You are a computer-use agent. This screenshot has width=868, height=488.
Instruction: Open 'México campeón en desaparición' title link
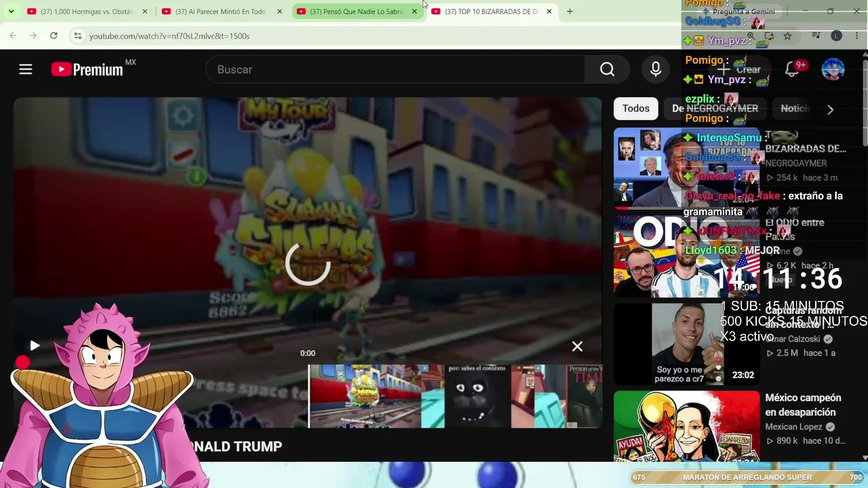point(804,405)
